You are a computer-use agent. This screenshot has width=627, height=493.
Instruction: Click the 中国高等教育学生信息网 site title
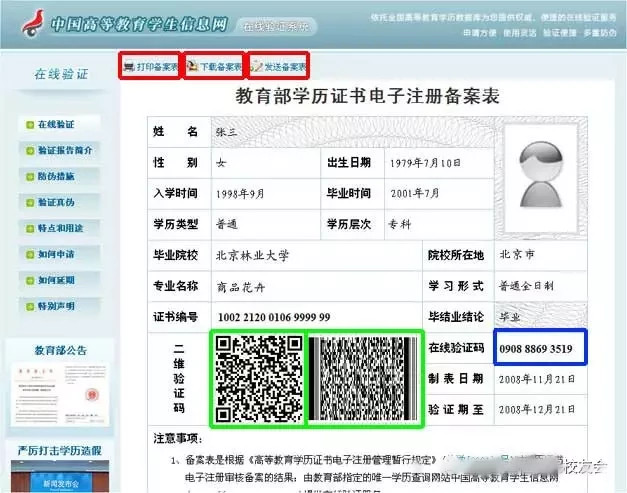[139, 24]
